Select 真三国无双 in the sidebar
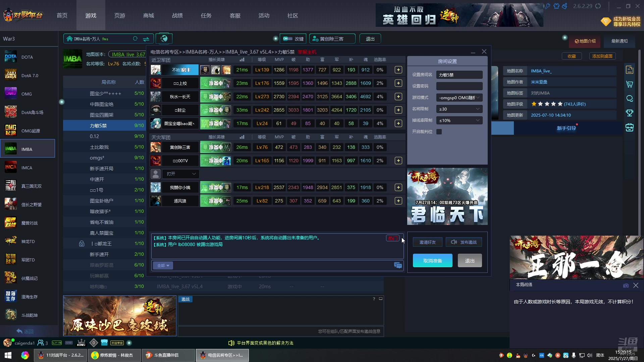 click(27, 186)
